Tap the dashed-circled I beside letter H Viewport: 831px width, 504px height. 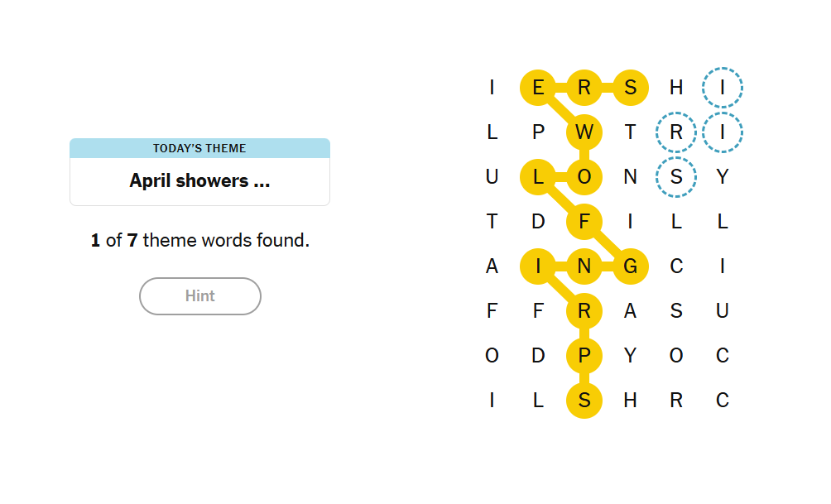point(723,88)
